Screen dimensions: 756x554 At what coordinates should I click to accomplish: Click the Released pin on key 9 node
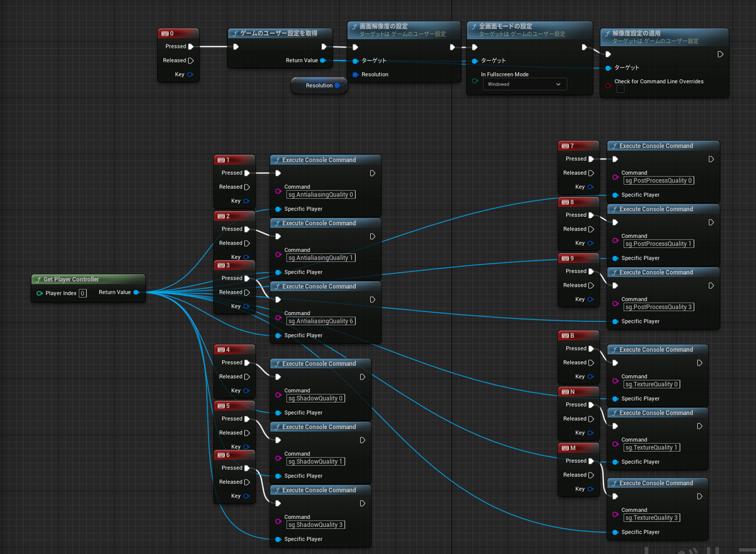(591, 285)
